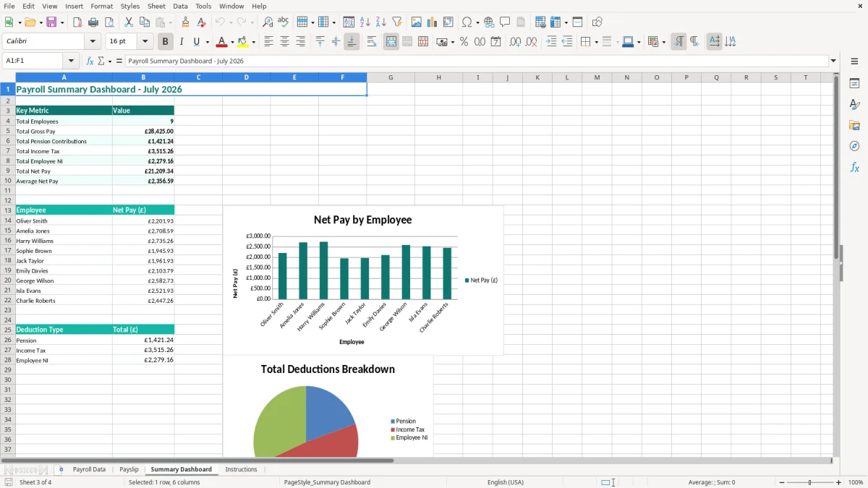Screen dimensions: 868x488
Task: Open the Borders dropdown arrow
Action: point(596,42)
